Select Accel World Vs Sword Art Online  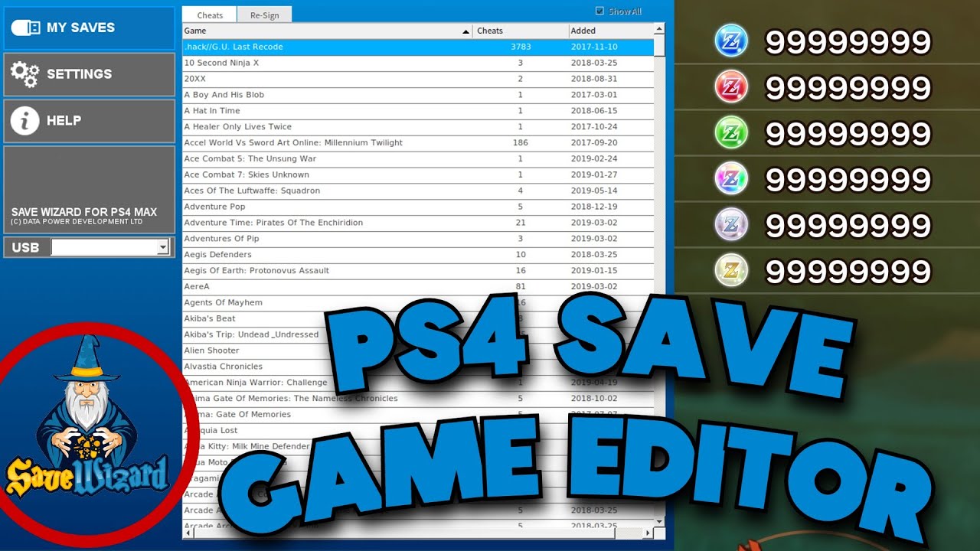click(x=418, y=143)
